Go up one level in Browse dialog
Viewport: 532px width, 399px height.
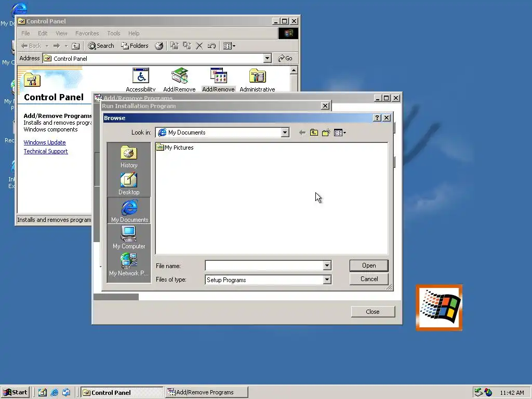(x=314, y=132)
